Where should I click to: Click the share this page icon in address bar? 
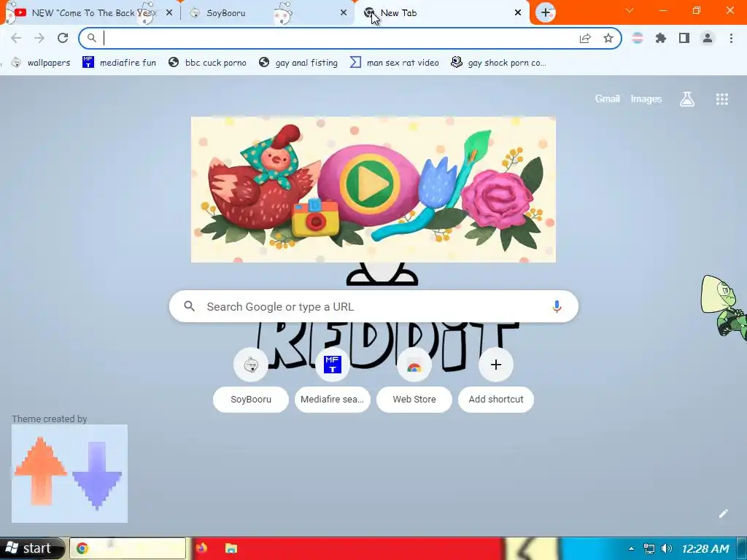585,39
